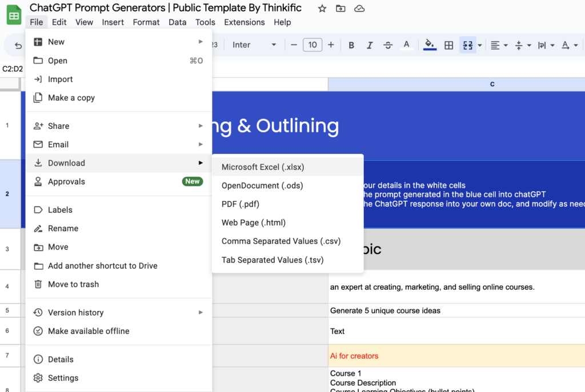Click cell 'Generate 5 unique course ideas'
The image size is (585, 392).
tap(456, 310)
